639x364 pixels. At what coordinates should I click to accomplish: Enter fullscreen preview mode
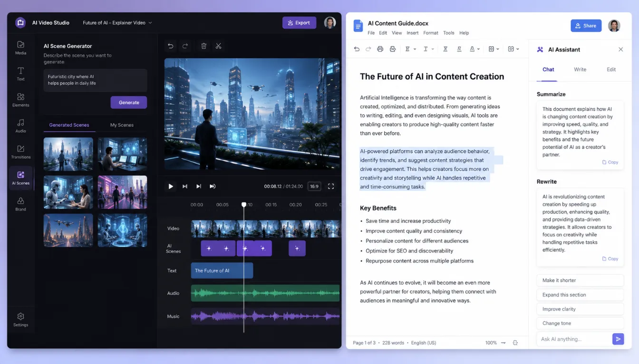(x=331, y=186)
